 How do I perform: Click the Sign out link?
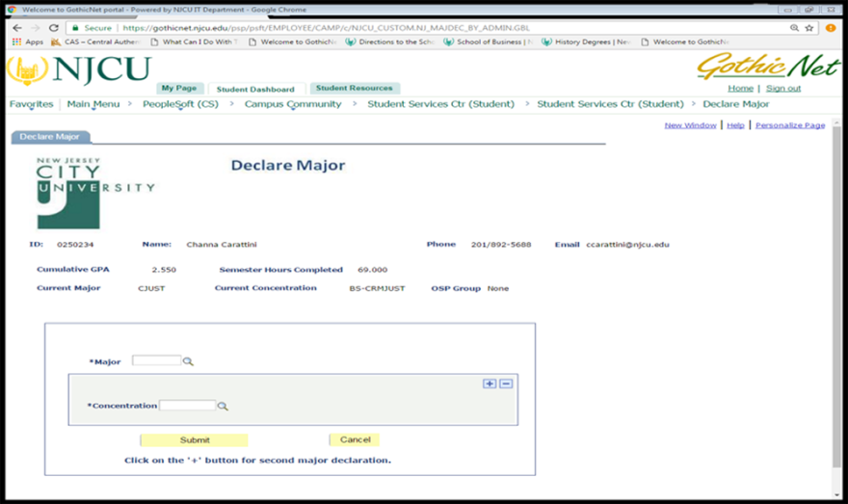point(782,89)
